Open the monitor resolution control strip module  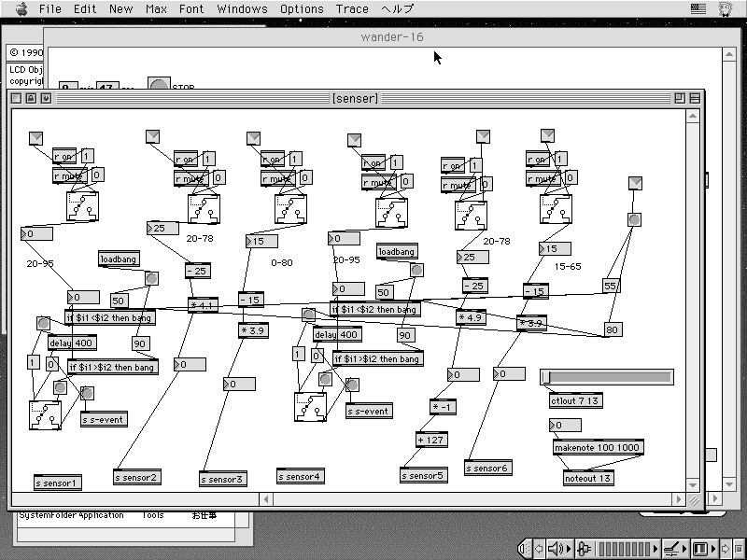(x=703, y=549)
